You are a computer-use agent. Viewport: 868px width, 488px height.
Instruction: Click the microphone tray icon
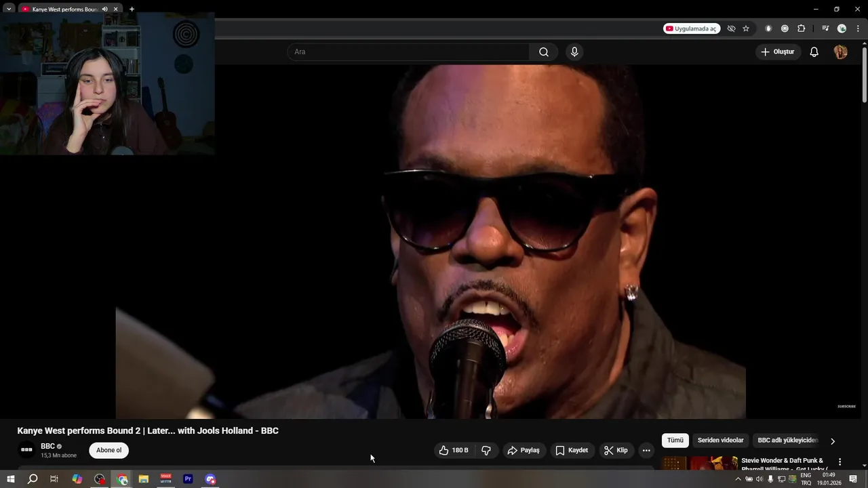(x=770, y=479)
